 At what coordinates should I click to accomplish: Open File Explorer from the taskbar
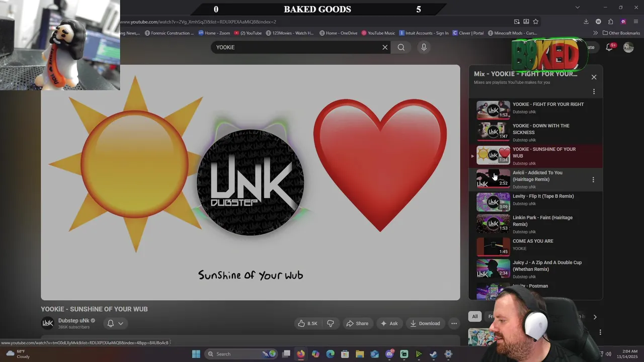360,354
